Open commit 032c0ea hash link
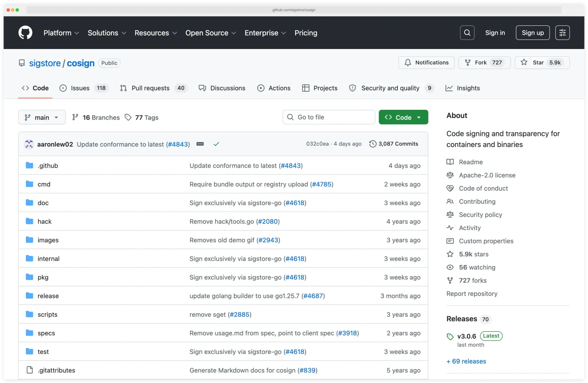Image resolution: width=588 pixels, height=383 pixels. coord(318,144)
